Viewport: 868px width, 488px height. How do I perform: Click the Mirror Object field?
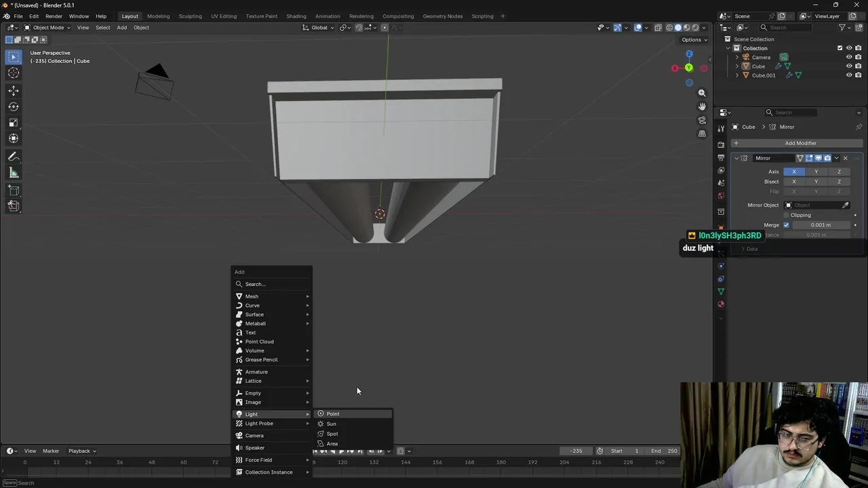pos(812,205)
